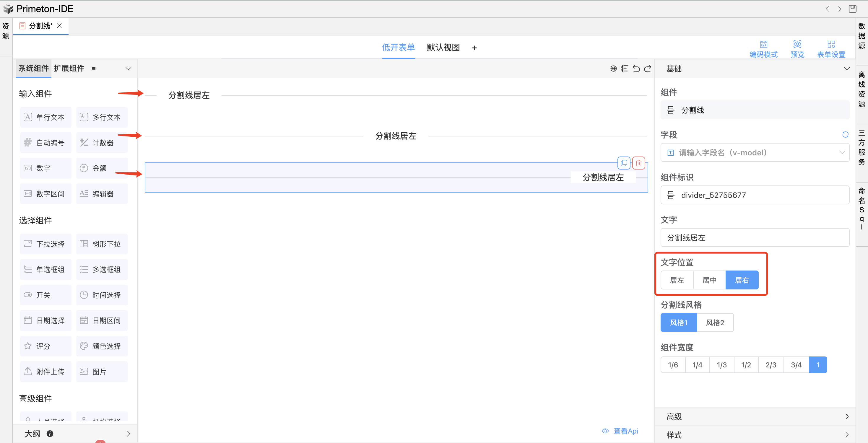Copy the selected divider component
Screen dimensions: 868x443
pyautogui.click(x=624, y=163)
